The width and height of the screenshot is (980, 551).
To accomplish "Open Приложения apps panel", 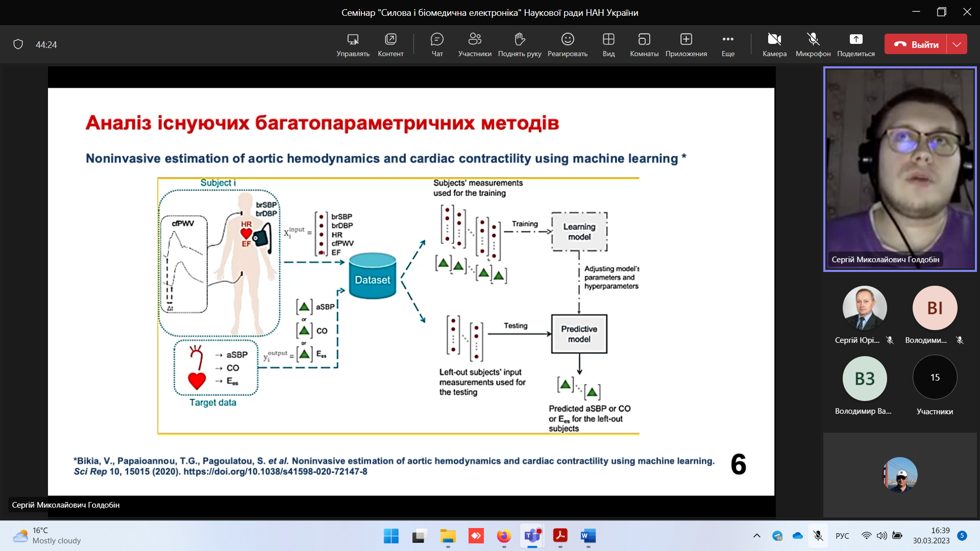I will point(686,44).
